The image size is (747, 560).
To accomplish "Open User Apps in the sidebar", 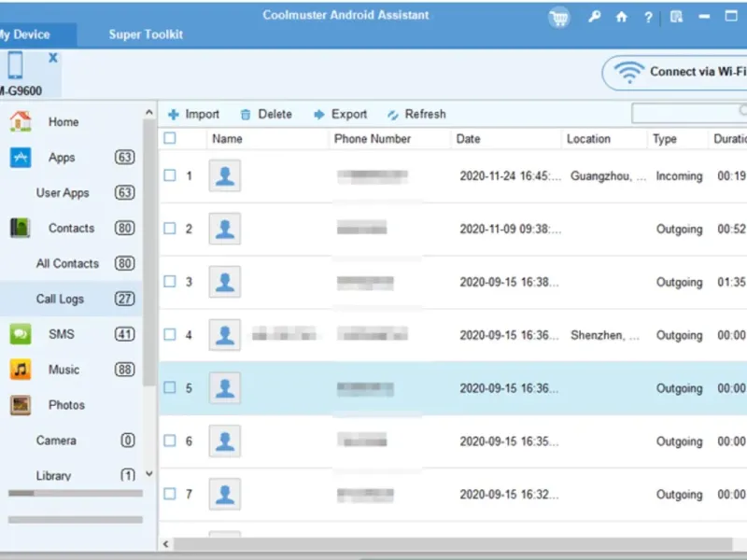I will click(72, 193).
